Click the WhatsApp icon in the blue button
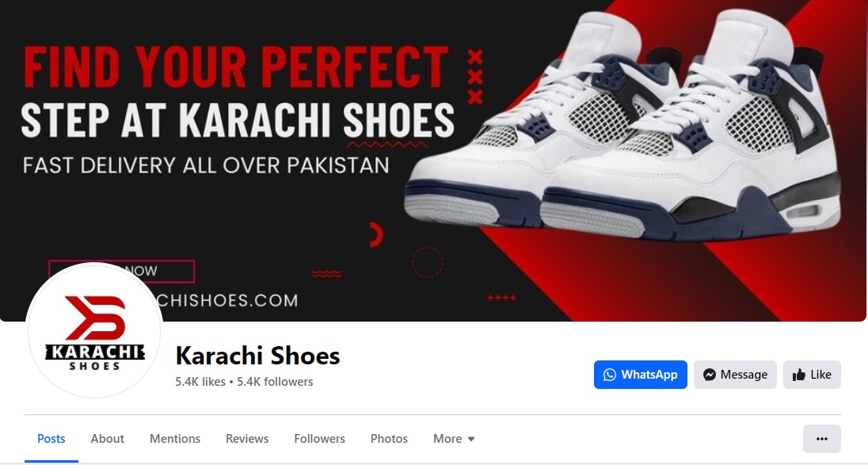Screen dimensions: 868x465 [x=610, y=375]
